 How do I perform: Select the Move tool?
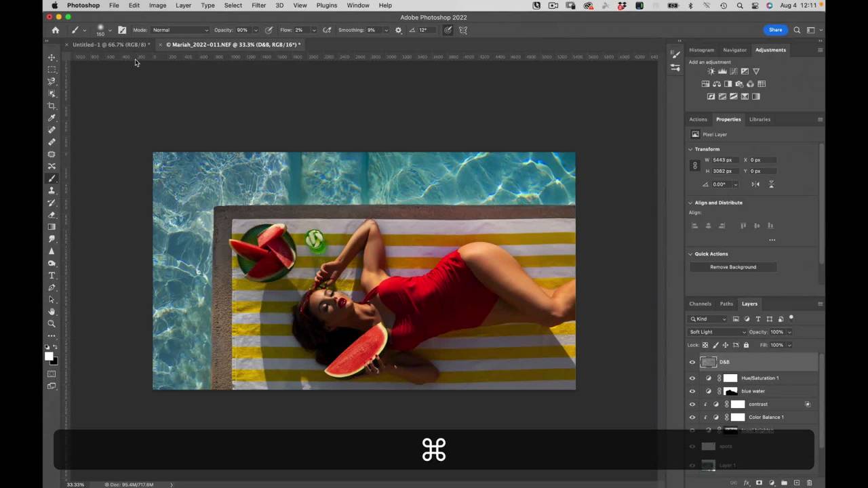pos(52,58)
